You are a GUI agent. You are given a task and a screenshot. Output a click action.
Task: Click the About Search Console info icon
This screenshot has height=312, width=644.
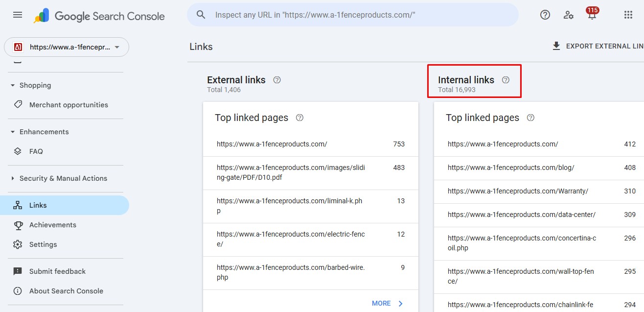tap(18, 291)
